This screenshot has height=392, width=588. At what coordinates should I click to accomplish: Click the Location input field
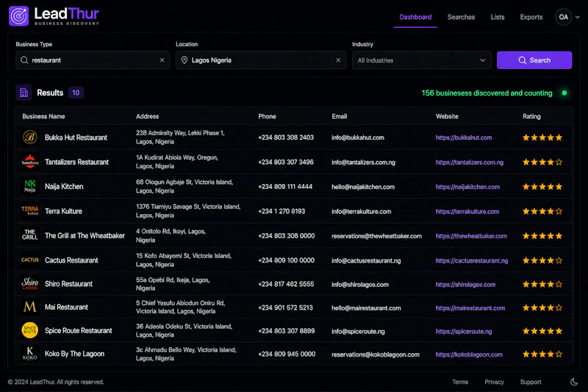click(261, 60)
